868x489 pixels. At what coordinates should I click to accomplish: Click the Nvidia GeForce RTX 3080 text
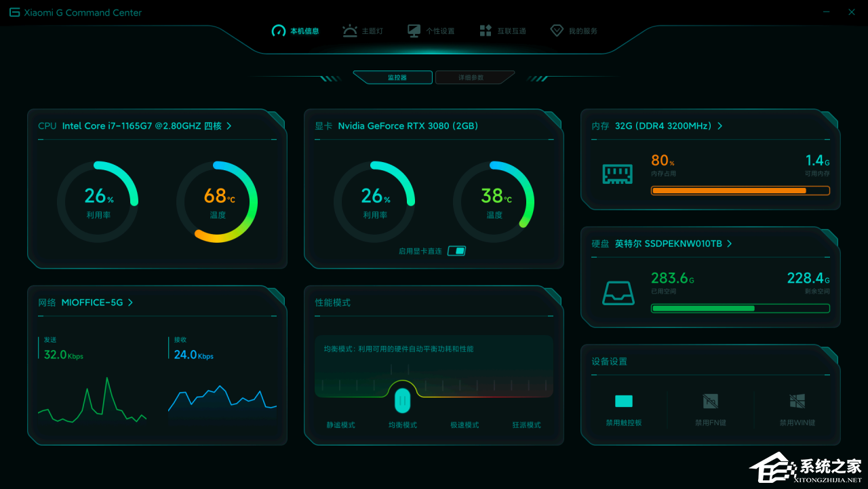(408, 125)
